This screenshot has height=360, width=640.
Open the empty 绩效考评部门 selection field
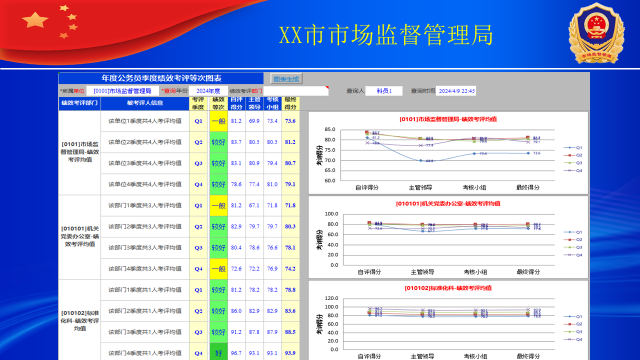click(296, 91)
